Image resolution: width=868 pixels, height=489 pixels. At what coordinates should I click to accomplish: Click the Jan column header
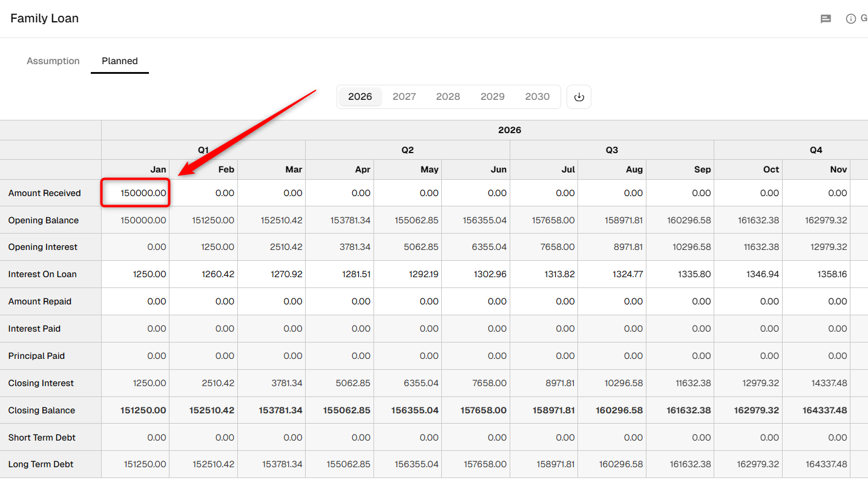point(136,169)
